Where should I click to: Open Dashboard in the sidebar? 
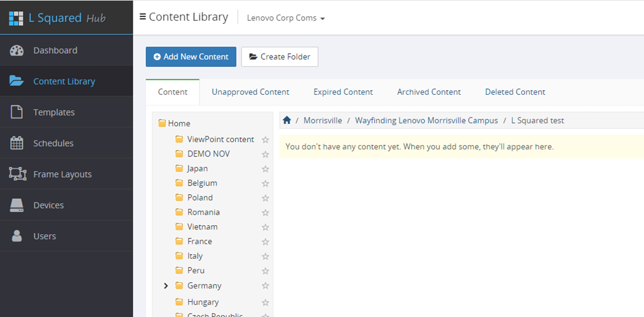pos(66,50)
